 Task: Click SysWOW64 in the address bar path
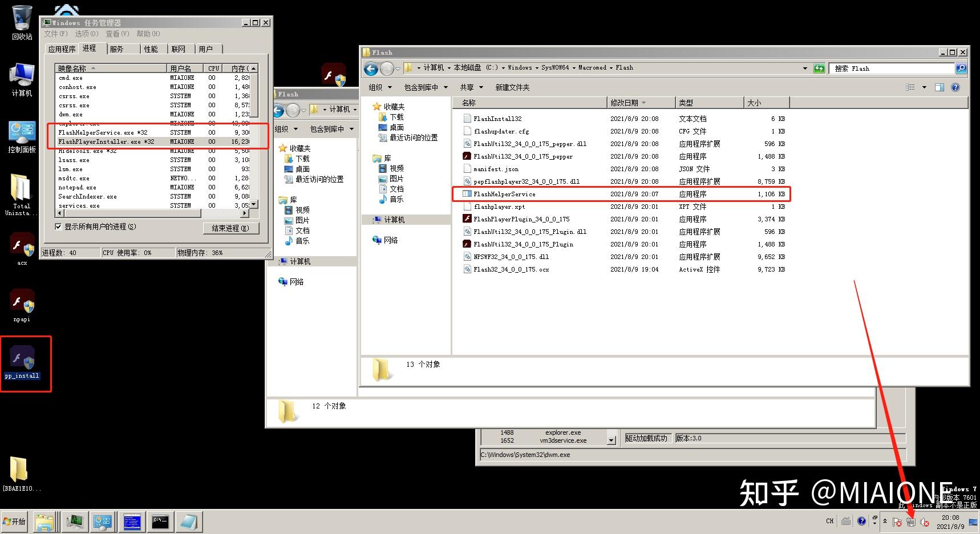(555, 67)
